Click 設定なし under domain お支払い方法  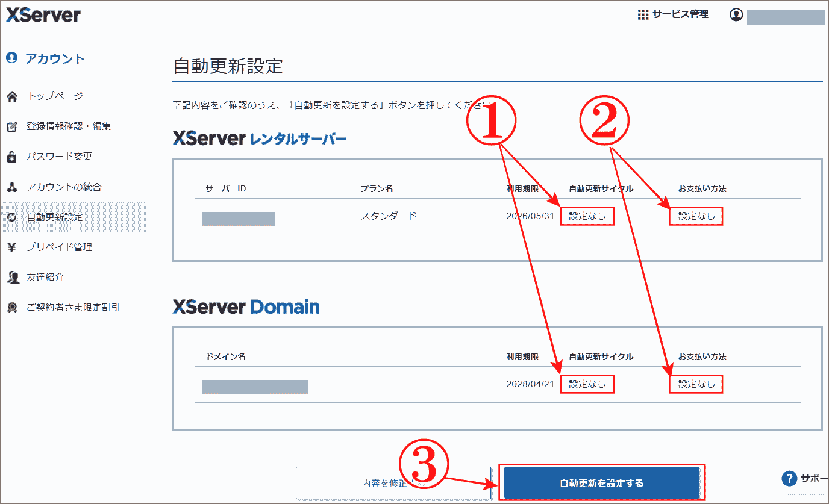click(x=696, y=384)
